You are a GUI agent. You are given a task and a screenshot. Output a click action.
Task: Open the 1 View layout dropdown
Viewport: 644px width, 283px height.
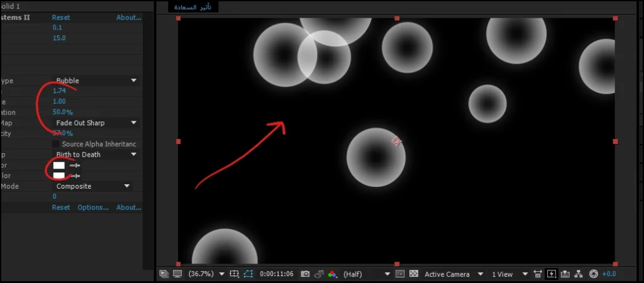tap(509, 274)
